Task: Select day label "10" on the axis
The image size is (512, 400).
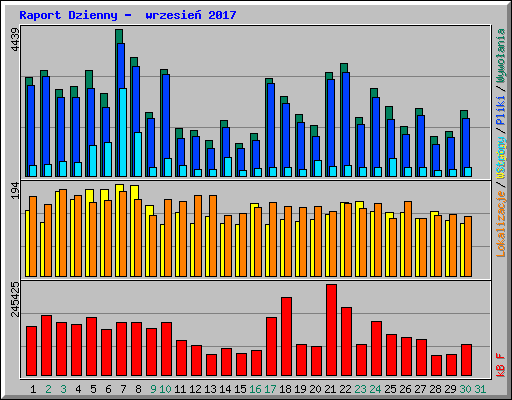Action: 165,389
